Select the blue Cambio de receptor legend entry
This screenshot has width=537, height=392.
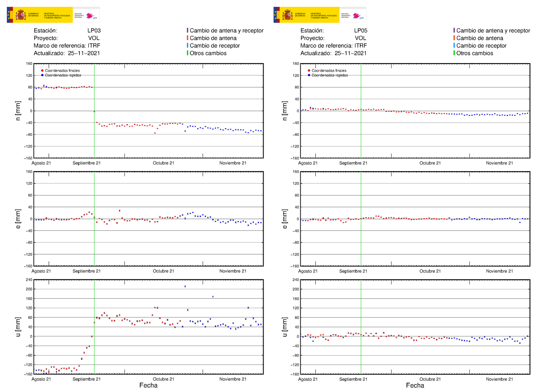point(188,46)
